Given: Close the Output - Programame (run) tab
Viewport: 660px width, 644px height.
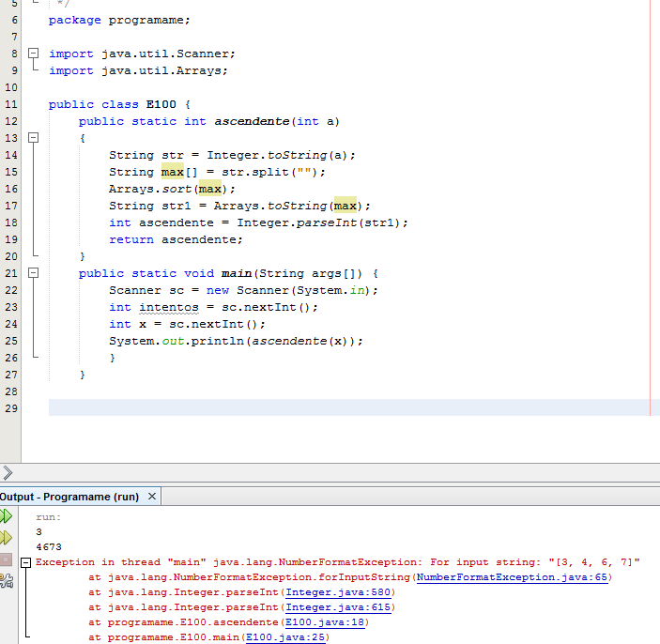Looking at the screenshot, I should (153, 496).
